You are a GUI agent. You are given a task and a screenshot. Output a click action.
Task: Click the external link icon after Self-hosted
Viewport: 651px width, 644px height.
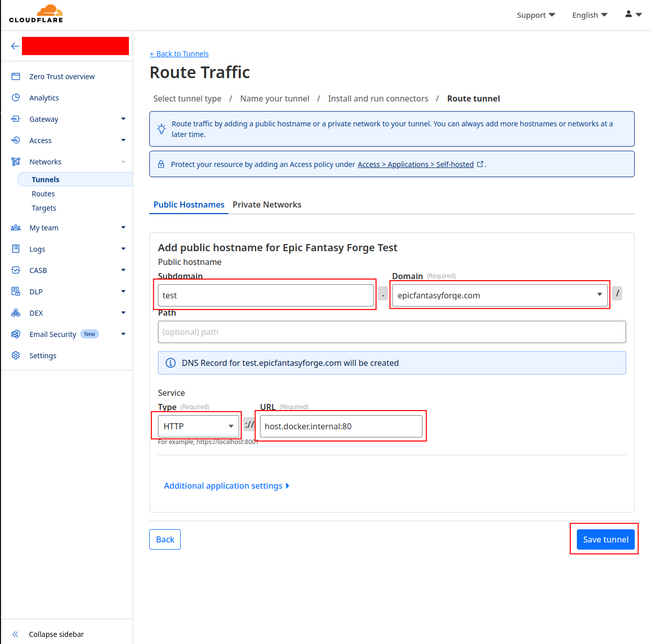pos(480,164)
